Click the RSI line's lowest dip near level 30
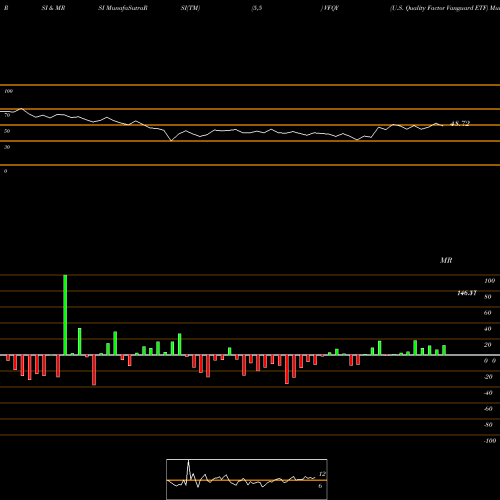Image resolution: width=500 pixels, height=500 pixels. click(x=171, y=140)
